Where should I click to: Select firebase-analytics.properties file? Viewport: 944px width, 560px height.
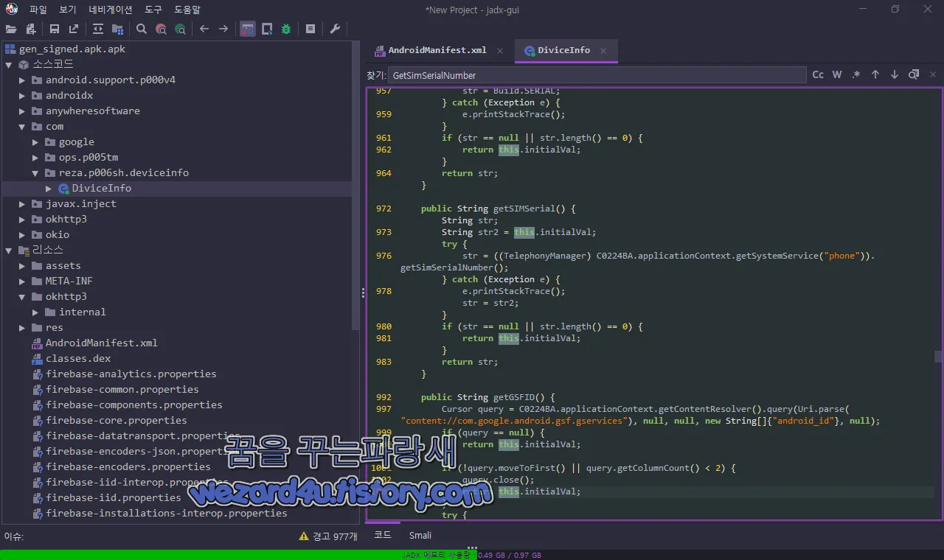131,374
